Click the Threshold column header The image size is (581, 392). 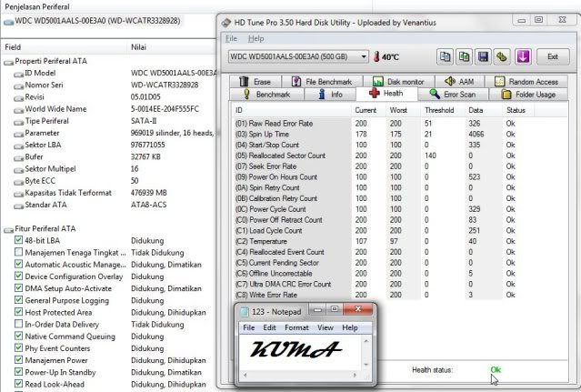pos(439,110)
